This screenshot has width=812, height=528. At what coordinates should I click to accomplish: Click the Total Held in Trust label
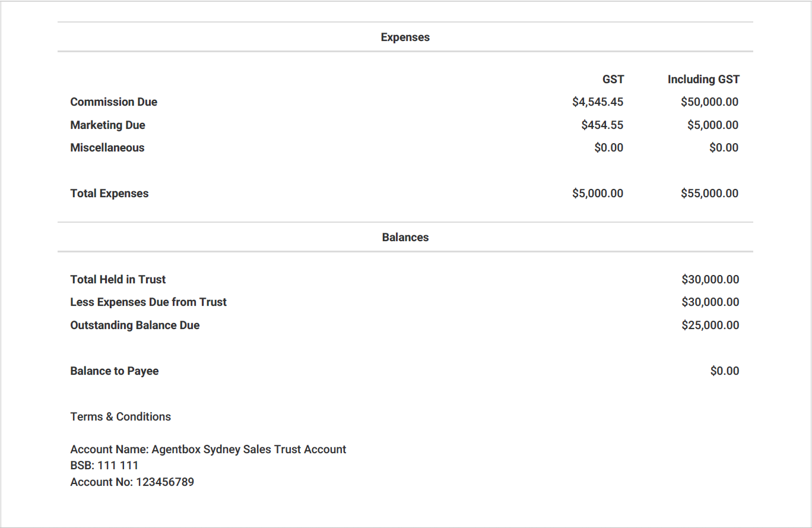[x=118, y=280]
